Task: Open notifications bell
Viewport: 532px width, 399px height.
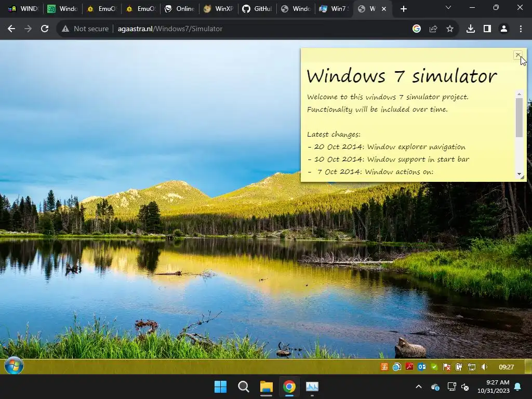Action: point(518,387)
